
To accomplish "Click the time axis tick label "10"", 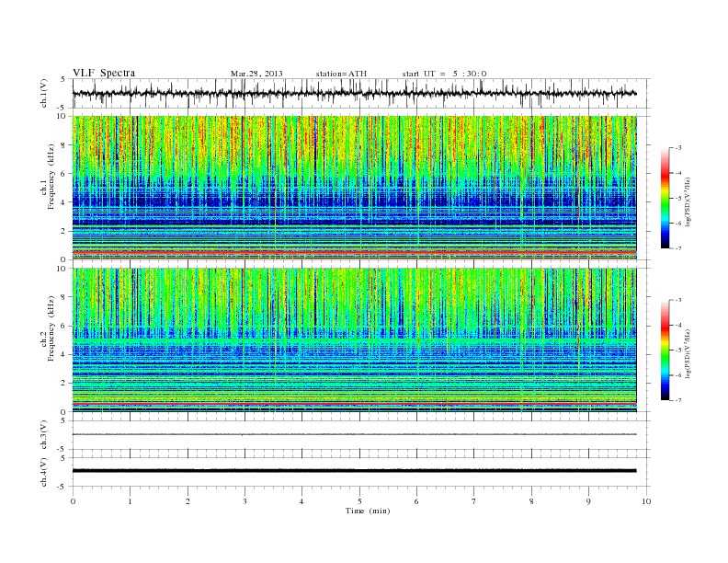I will click(646, 501).
